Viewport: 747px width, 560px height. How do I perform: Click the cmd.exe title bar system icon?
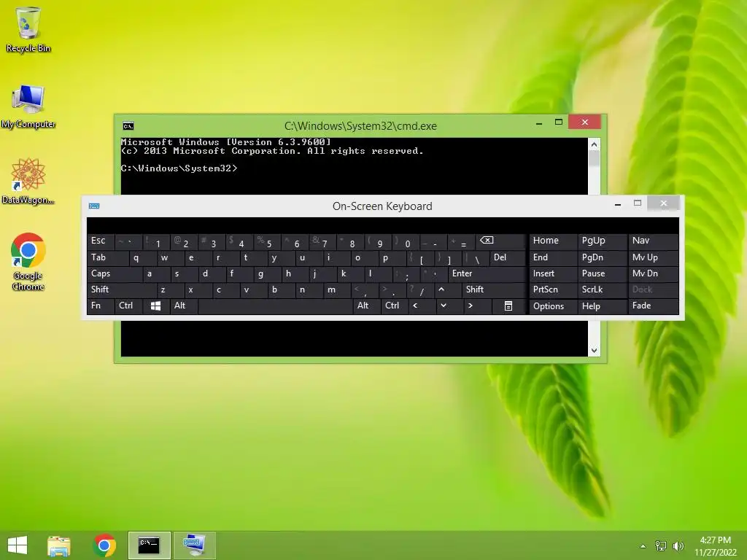click(128, 125)
